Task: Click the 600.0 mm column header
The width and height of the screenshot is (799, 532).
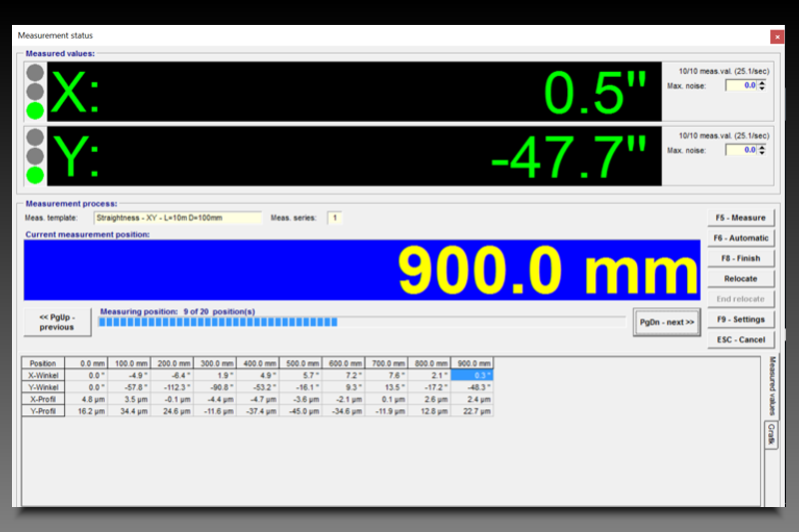Action: point(344,363)
